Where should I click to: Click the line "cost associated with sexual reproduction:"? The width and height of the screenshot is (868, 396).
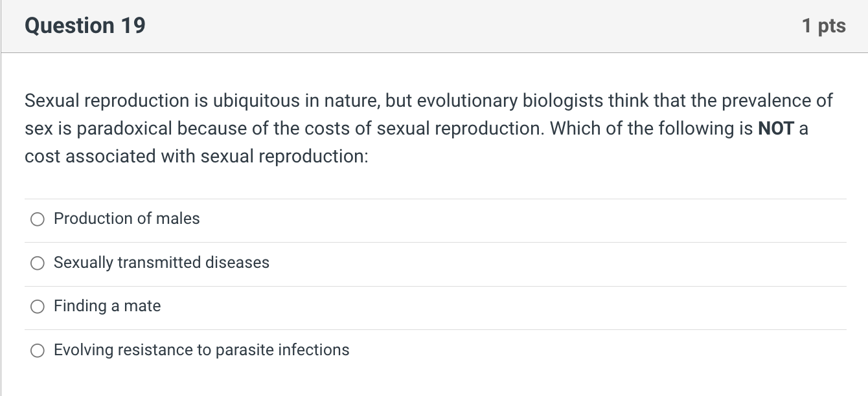click(196, 156)
